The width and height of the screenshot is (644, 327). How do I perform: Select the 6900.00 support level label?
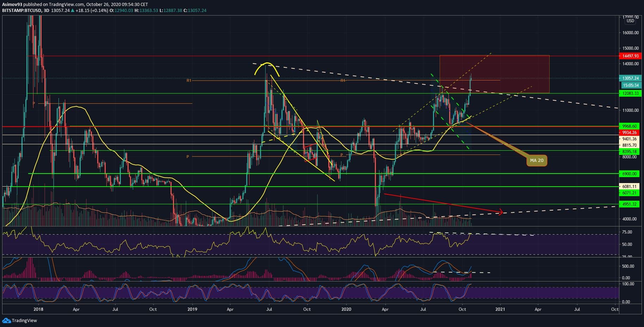[630, 174]
